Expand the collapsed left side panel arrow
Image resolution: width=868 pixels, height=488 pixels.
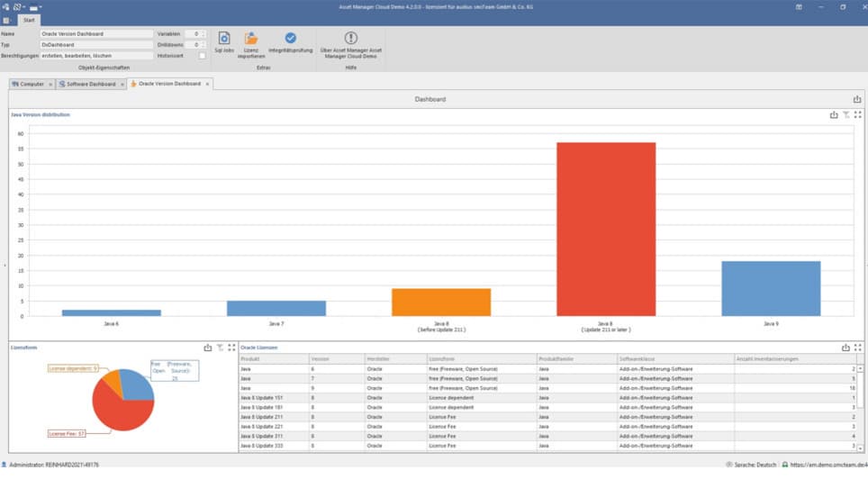pyautogui.click(x=5, y=267)
